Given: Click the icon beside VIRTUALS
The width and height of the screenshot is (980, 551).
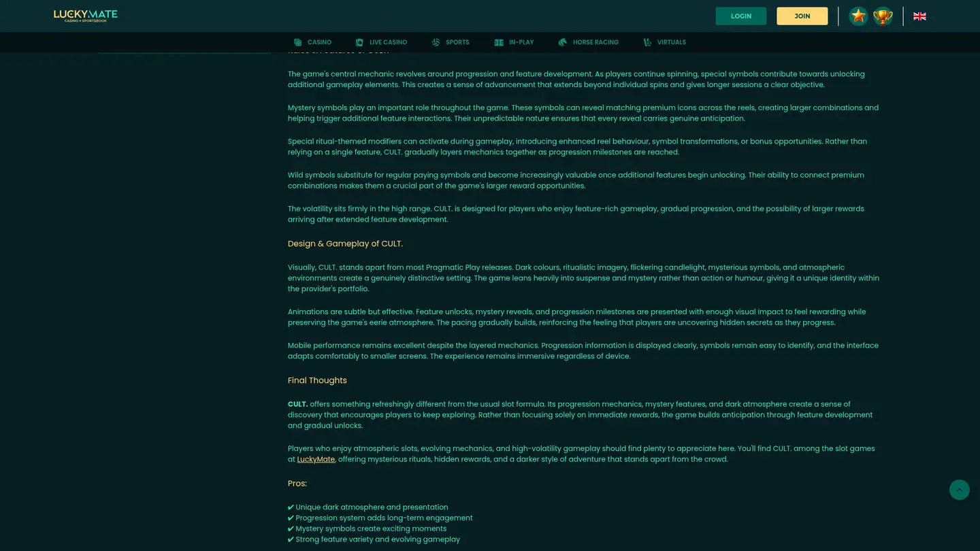Looking at the screenshot, I should click(647, 42).
